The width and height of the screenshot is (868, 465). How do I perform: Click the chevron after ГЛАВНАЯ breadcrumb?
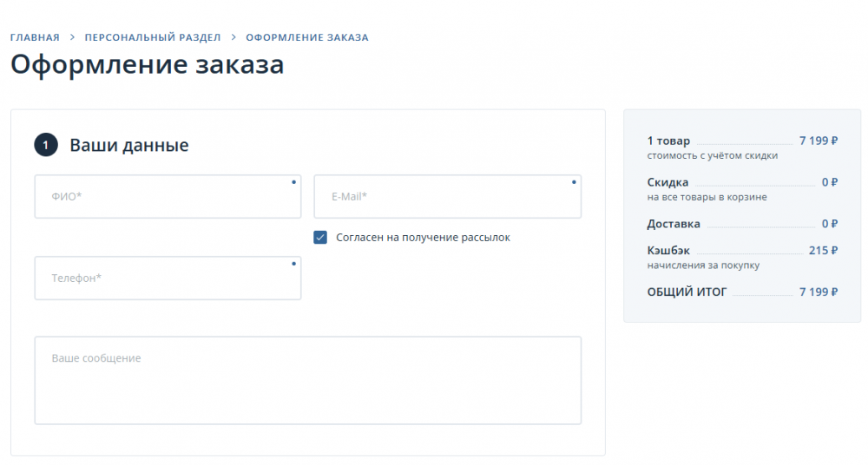72,37
